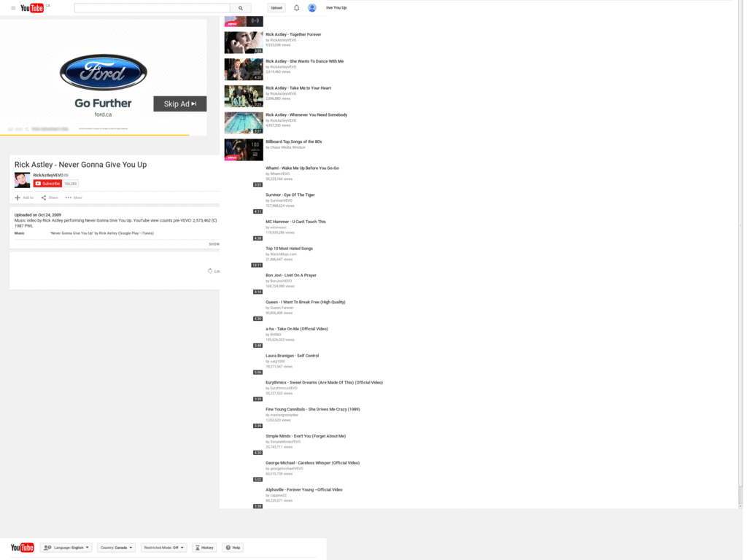
Task: Open Eurythmics - Sweet Dreams video
Action: 324,383
